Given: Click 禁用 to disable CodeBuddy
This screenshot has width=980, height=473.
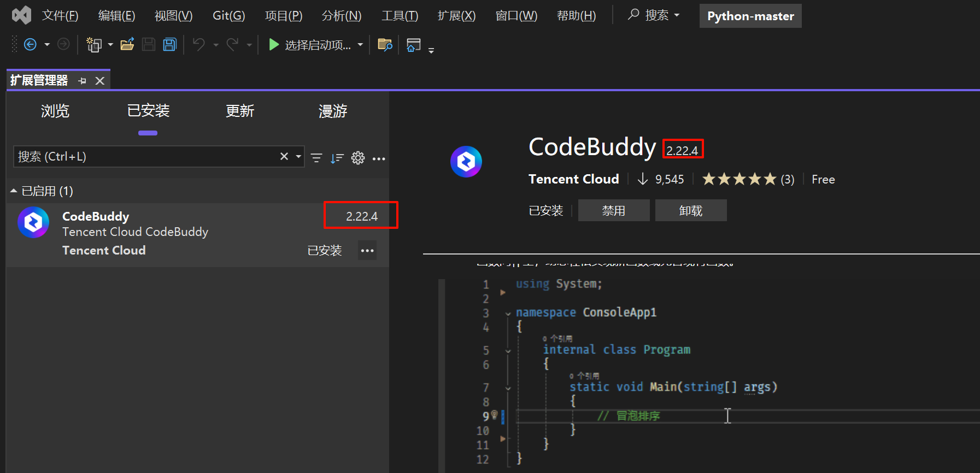Looking at the screenshot, I should (613, 210).
